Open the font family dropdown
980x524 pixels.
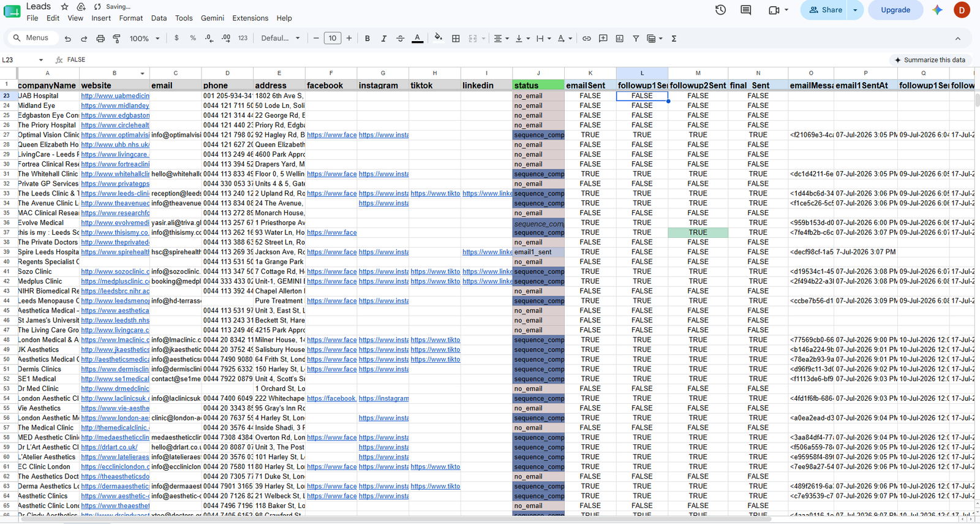click(281, 38)
